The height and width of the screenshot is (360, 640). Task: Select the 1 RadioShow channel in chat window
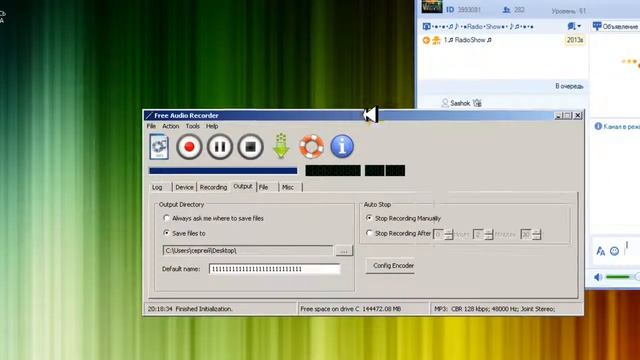(x=467, y=40)
